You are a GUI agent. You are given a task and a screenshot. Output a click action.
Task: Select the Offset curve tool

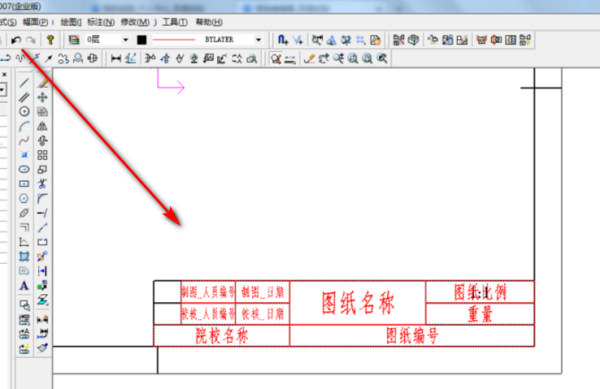[x=24, y=227]
